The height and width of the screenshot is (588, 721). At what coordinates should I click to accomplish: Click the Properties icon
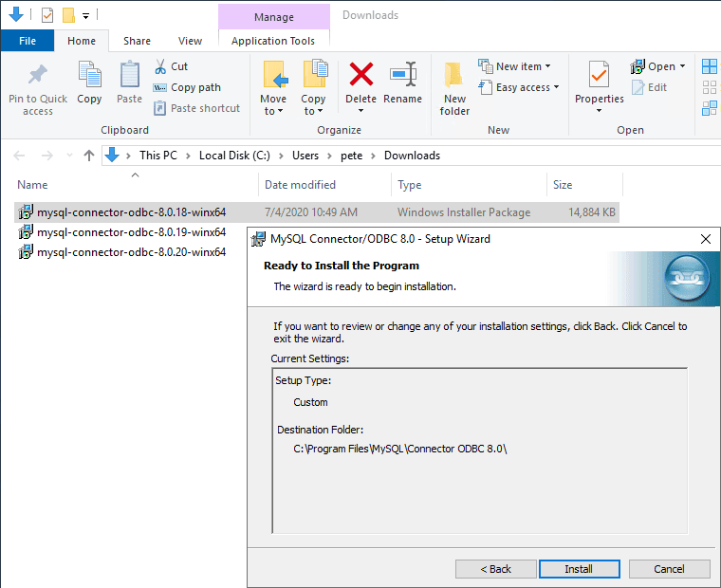600,75
